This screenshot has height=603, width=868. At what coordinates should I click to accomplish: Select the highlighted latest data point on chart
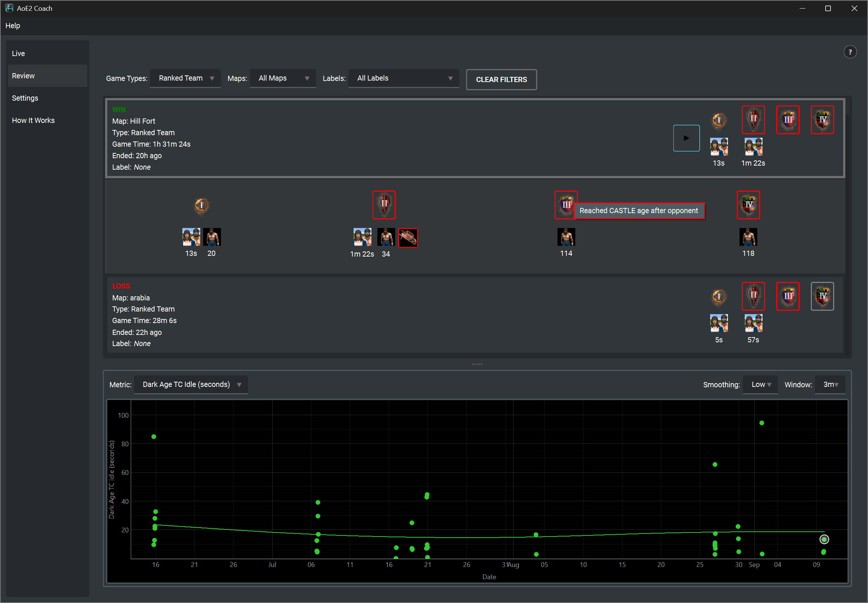[824, 539]
